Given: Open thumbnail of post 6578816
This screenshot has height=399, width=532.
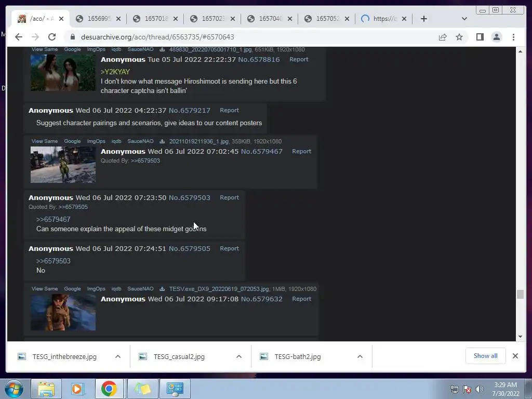Looking at the screenshot, I should pos(63,73).
